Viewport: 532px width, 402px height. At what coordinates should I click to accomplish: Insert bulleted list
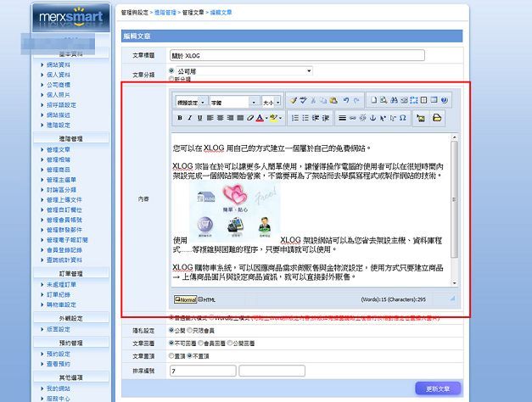[x=305, y=118]
